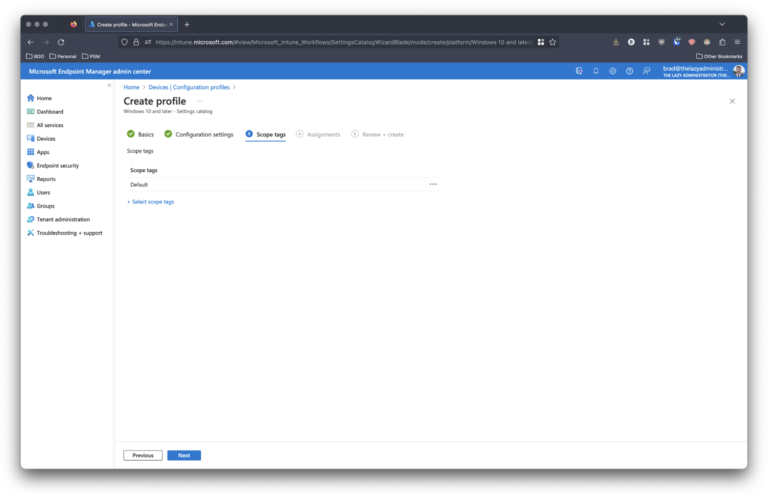The height and width of the screenshot is (493, 768).
Task: Open the PSM bookmarks folder
Action: (91, 56)
